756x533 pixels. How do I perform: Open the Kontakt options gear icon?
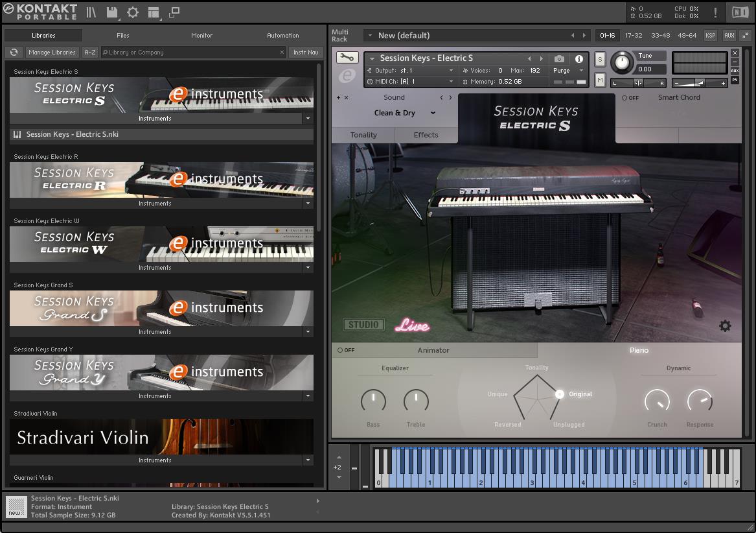pos(133,12)
